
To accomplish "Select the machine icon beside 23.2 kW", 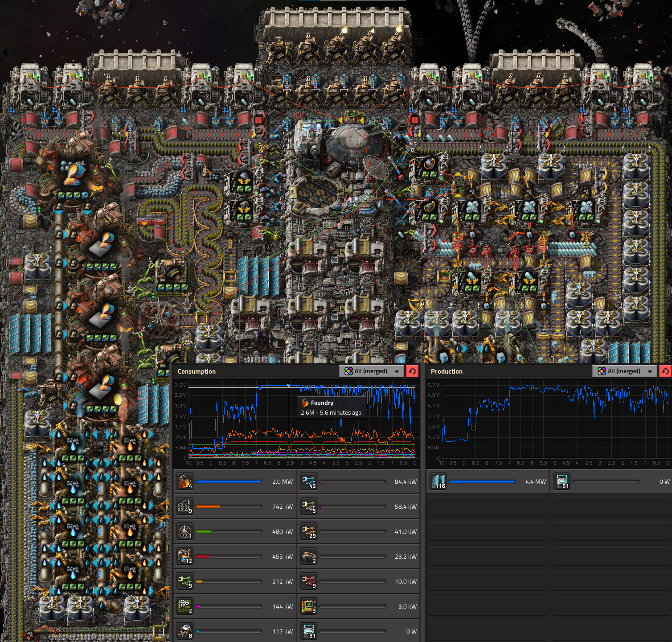I will tap(308, 556).
